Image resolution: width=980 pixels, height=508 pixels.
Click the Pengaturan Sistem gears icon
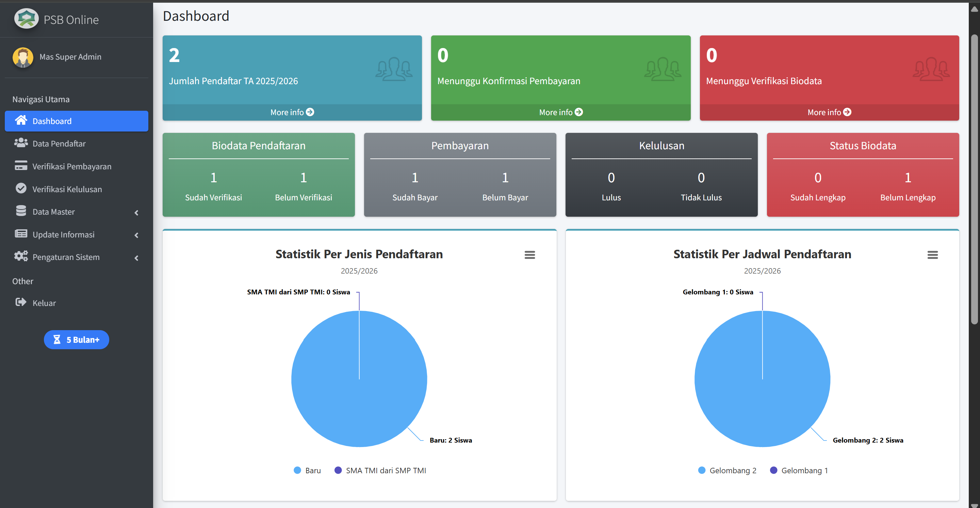[21, 257]
